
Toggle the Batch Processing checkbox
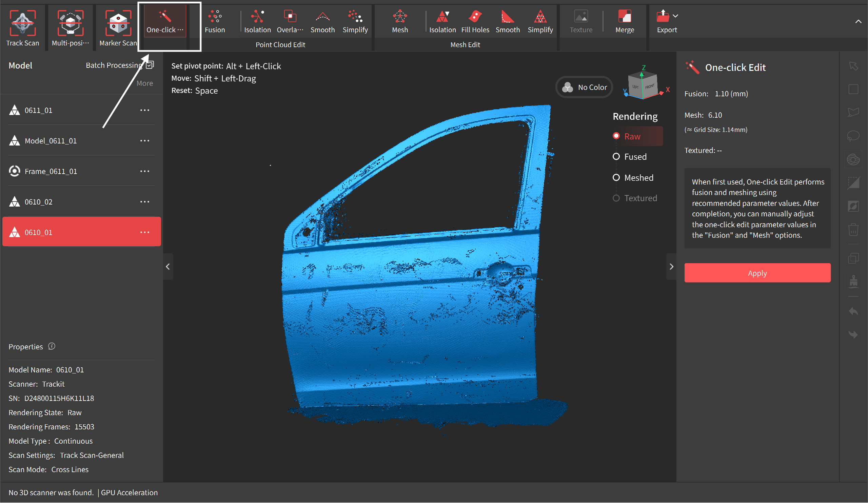(x=150, y=65)
